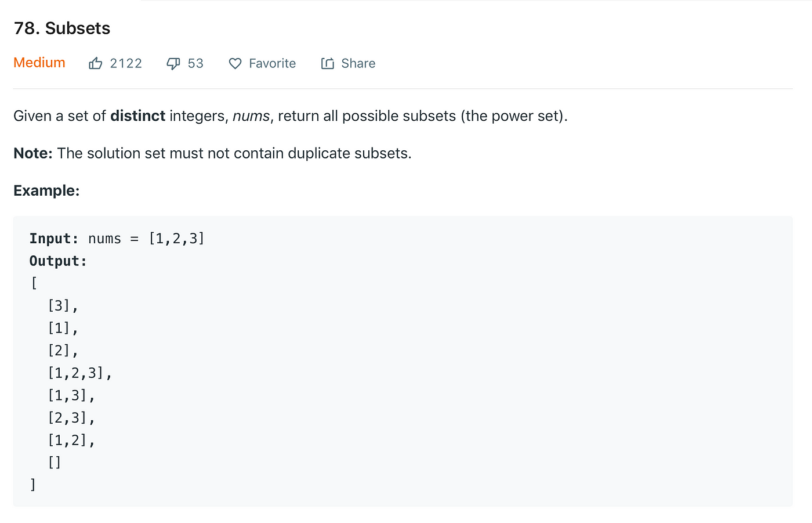
Task: Click the 78. Subsets problem title
Action: point(62,28)
